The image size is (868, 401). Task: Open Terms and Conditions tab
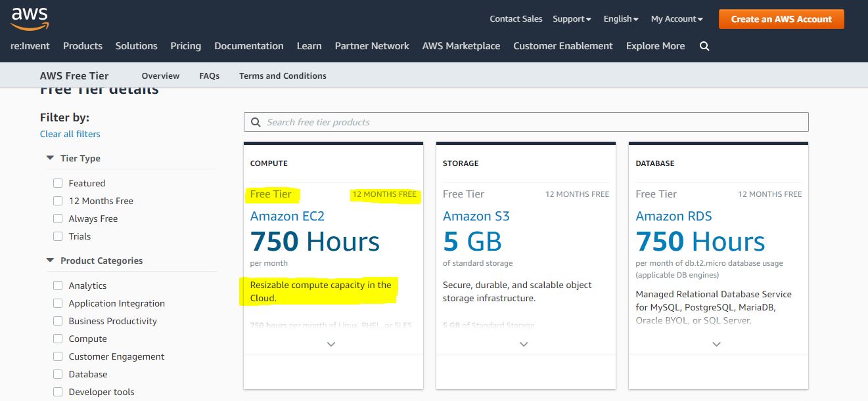(x=283, y=75)
